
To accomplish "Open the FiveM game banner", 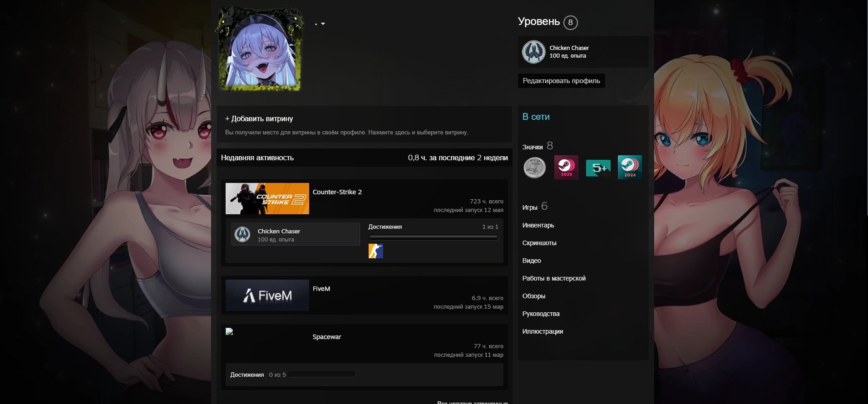I will (267, 296).
